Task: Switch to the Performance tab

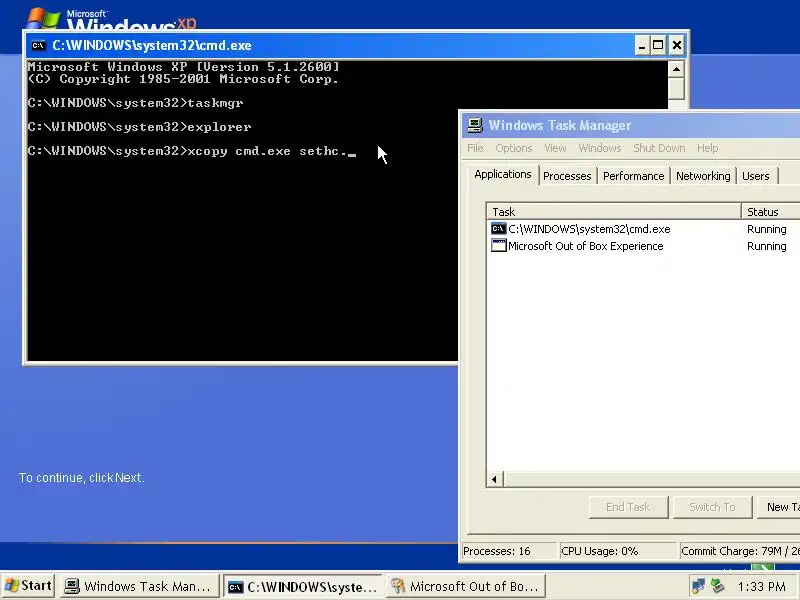Action: [633, 176]
